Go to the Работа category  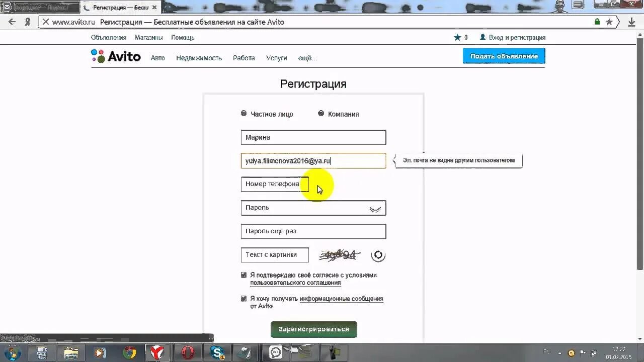point(244,58)
